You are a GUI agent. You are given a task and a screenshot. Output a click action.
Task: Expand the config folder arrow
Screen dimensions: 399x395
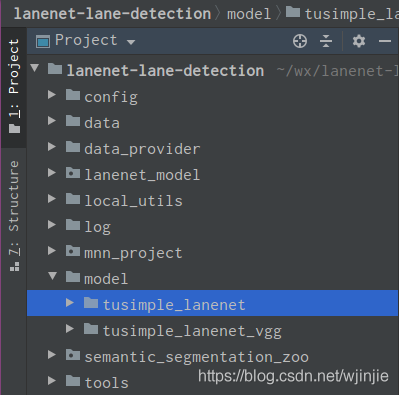coord(52,95)
